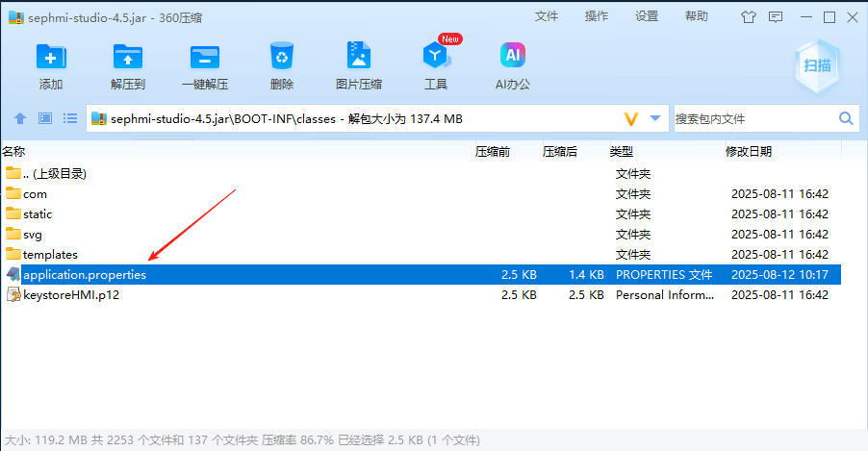Switch to list view mode
The image size is (868, 451).
[x=69, y=118]
